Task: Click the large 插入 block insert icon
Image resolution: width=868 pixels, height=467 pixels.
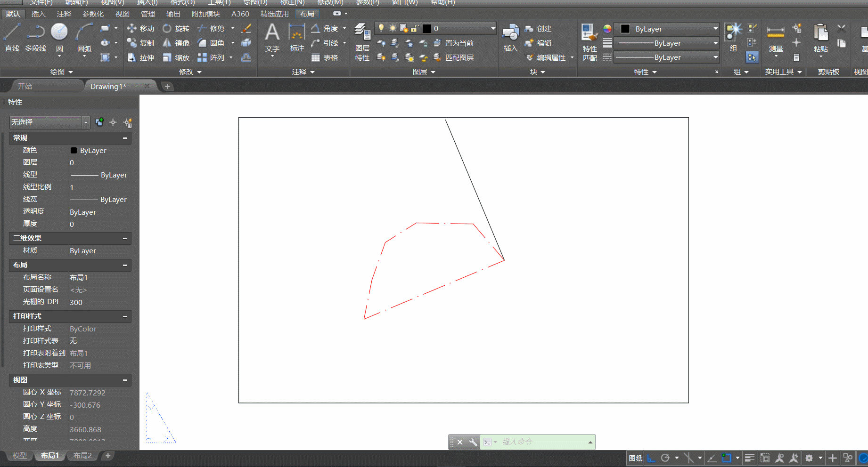Action: (x=510, y=37)
